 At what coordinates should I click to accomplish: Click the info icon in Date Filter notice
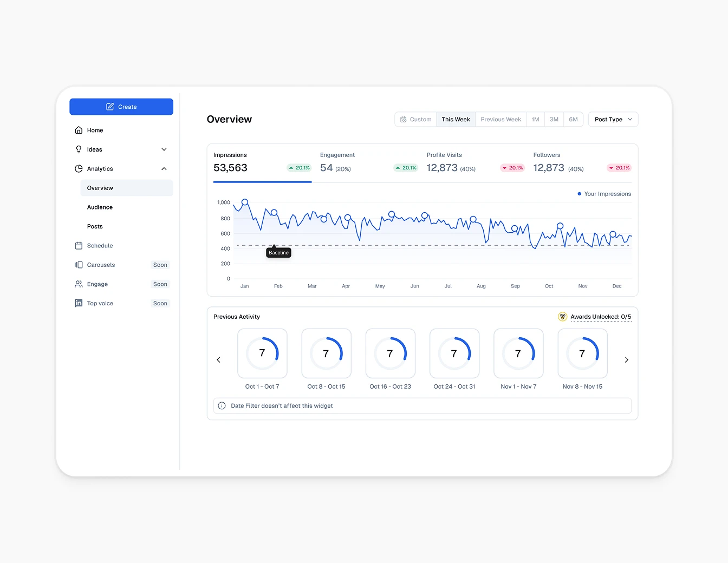tap(222, 405)
